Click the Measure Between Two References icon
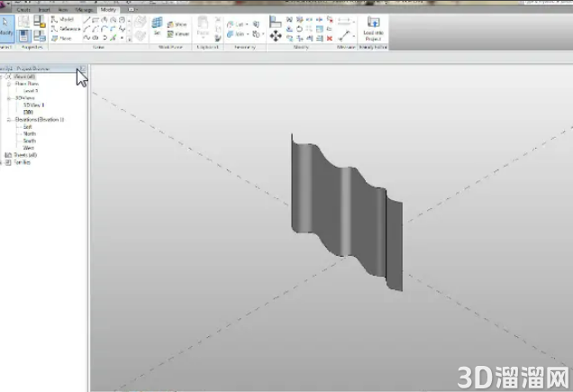 point(344,21)
